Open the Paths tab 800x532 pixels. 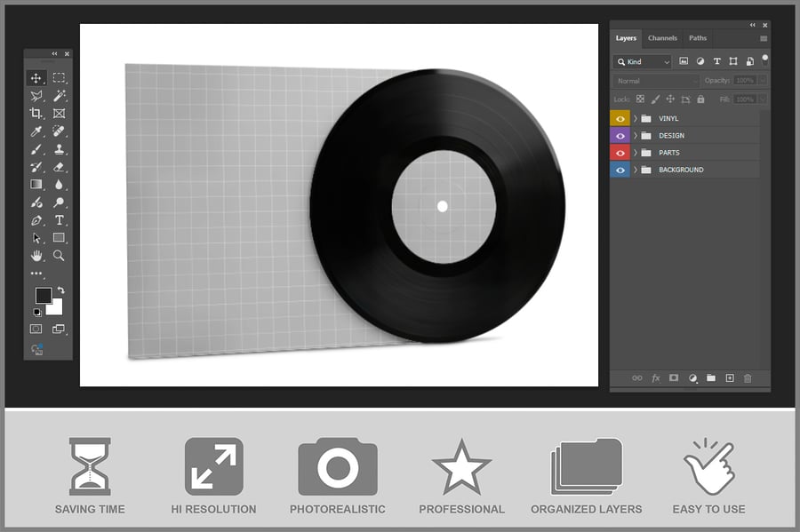[698, 38]
